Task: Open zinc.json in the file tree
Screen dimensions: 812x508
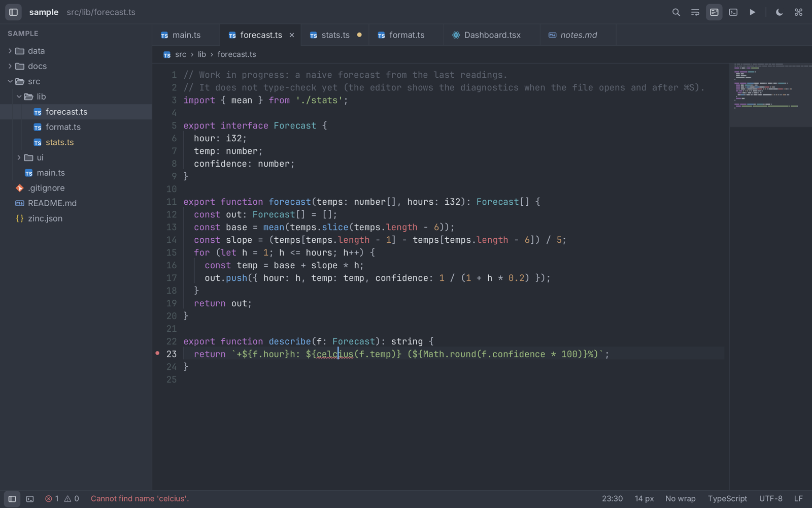Action: point(76,218)
